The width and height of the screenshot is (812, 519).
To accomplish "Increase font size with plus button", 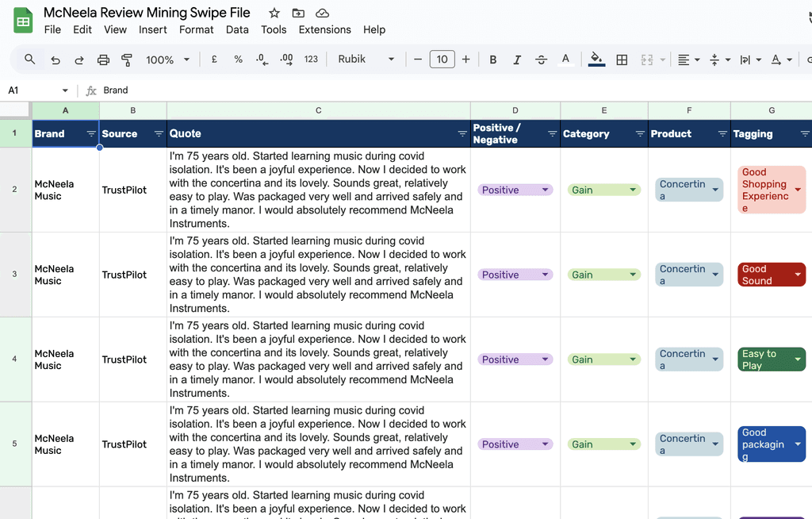I will point(466,59).
